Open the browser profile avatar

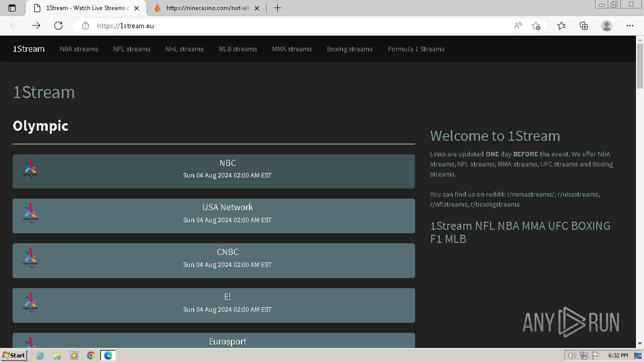coord(607,26)
